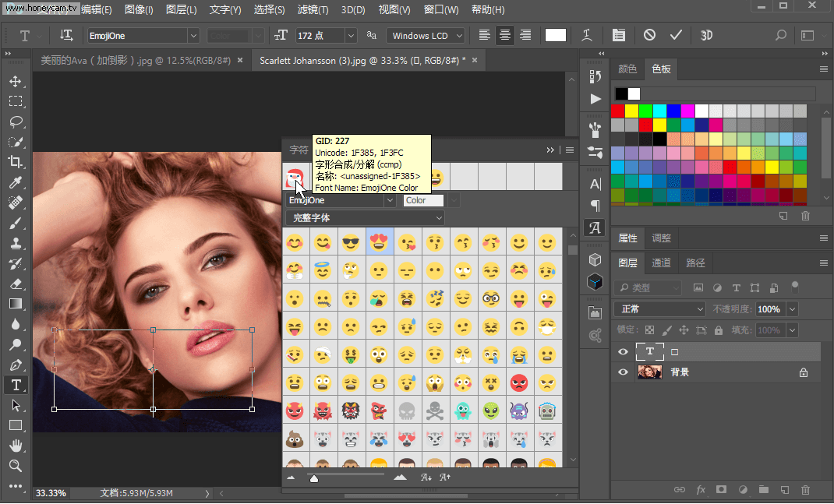Image resolution: width=834 pixels, height=504 pixels.
Task: Select the heart-eyes emoji glyph
Action: tap(379, 242)
